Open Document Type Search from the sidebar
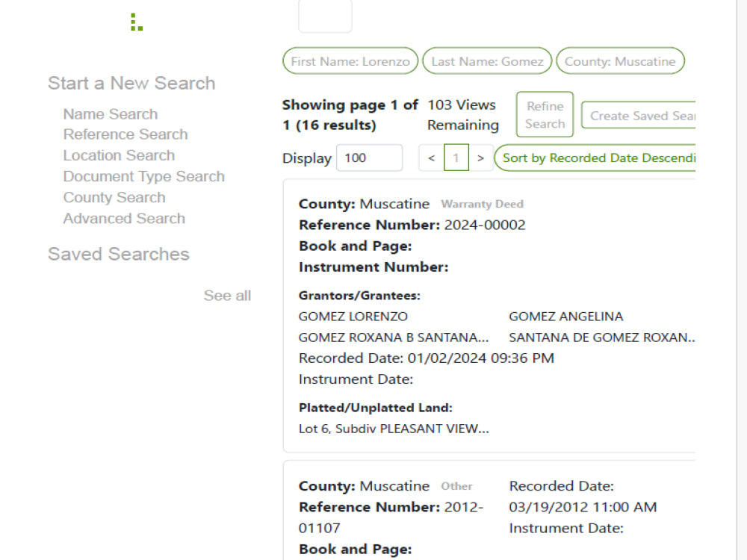Screen dimensions: 747x560 [143, 176]
